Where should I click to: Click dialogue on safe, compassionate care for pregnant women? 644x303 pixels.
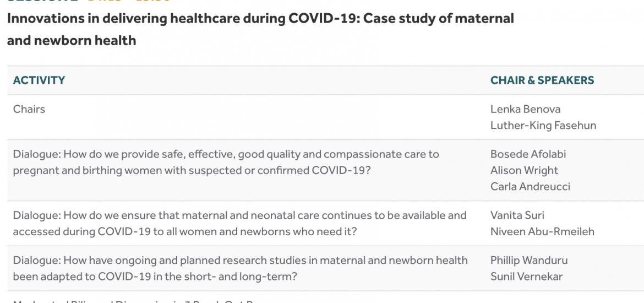[x=226, y=162]
